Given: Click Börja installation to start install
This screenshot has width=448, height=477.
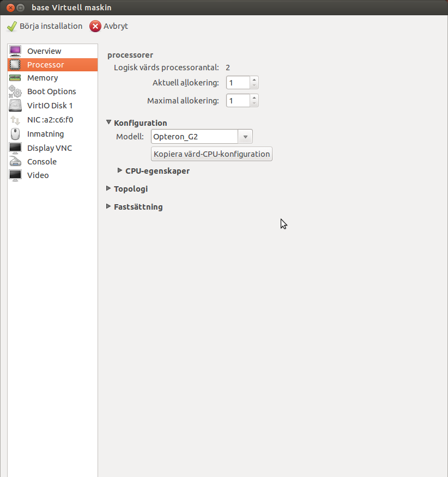Looking at the screenshot, I should click(x=45, y=26).
